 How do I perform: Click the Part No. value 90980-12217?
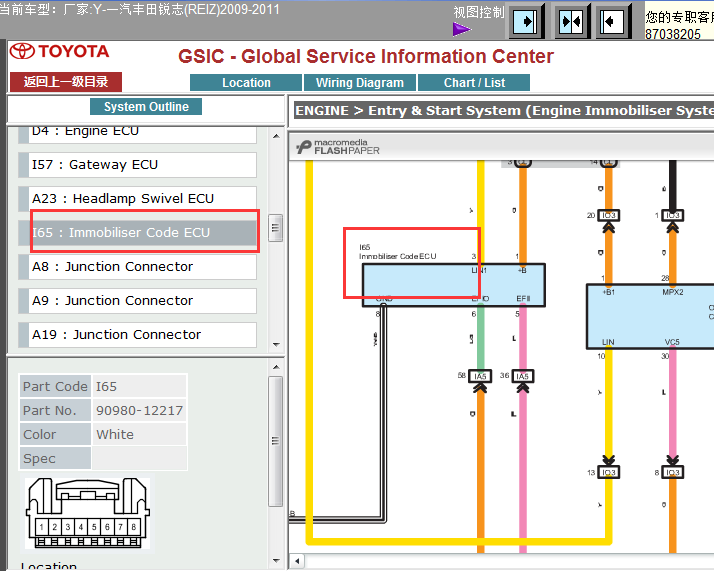click(x=139, y=410)
